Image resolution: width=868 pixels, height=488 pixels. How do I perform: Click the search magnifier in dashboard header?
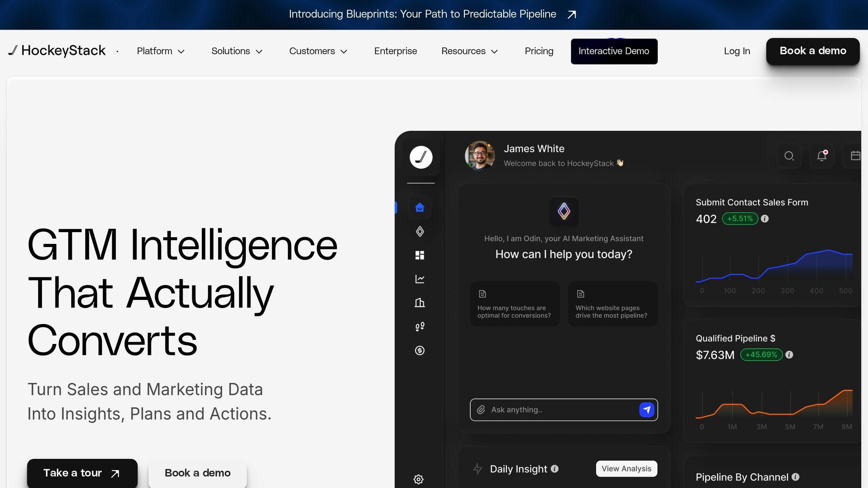pyautogui.click(x=789, y=156)
